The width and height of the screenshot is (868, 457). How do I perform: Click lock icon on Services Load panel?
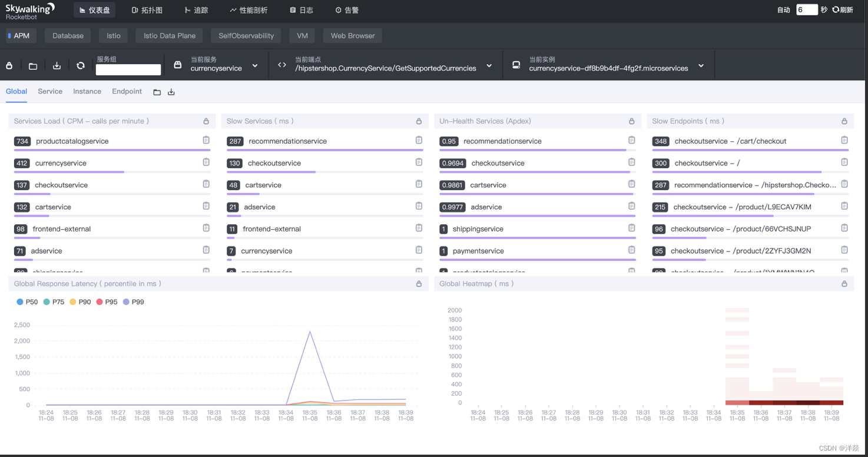coord(206,121)
